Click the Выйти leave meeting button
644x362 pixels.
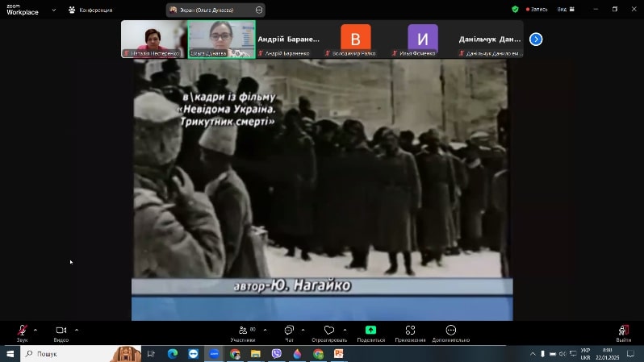pos(623,333)
